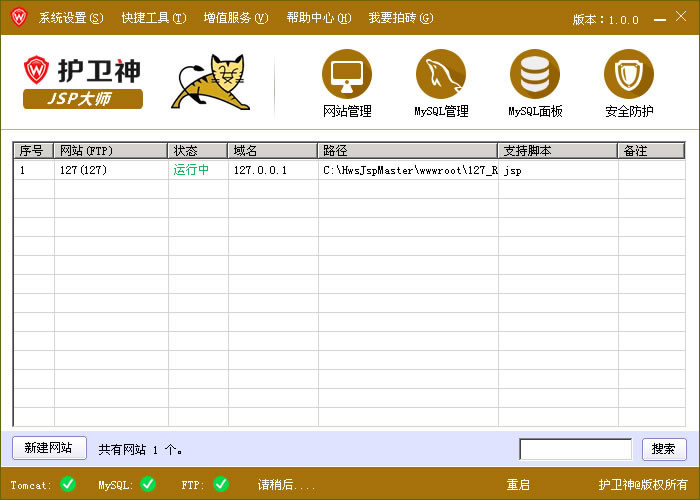Open the 网站管理 website management icon
Viewport: 700px width, 500px height.
click(x=347, y=74)
